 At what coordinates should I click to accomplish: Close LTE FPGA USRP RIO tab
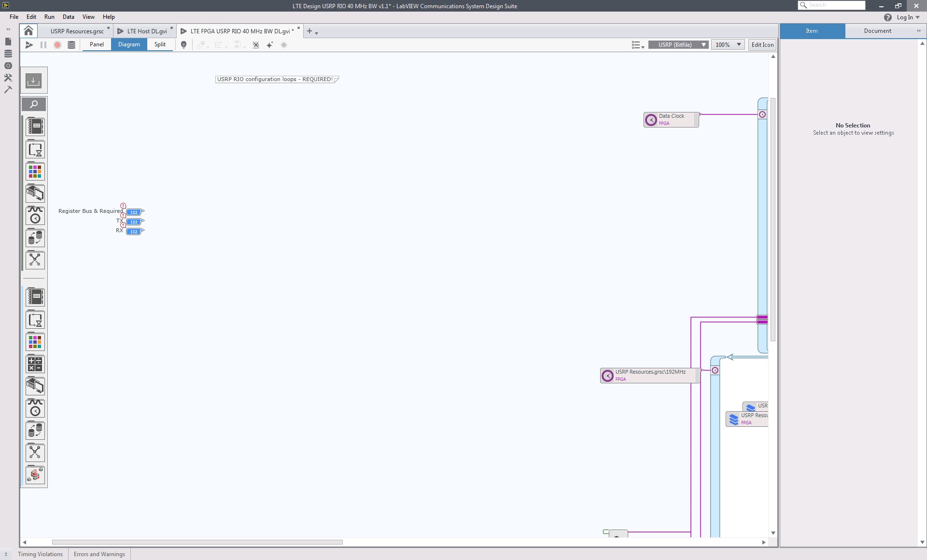[298, 28]
